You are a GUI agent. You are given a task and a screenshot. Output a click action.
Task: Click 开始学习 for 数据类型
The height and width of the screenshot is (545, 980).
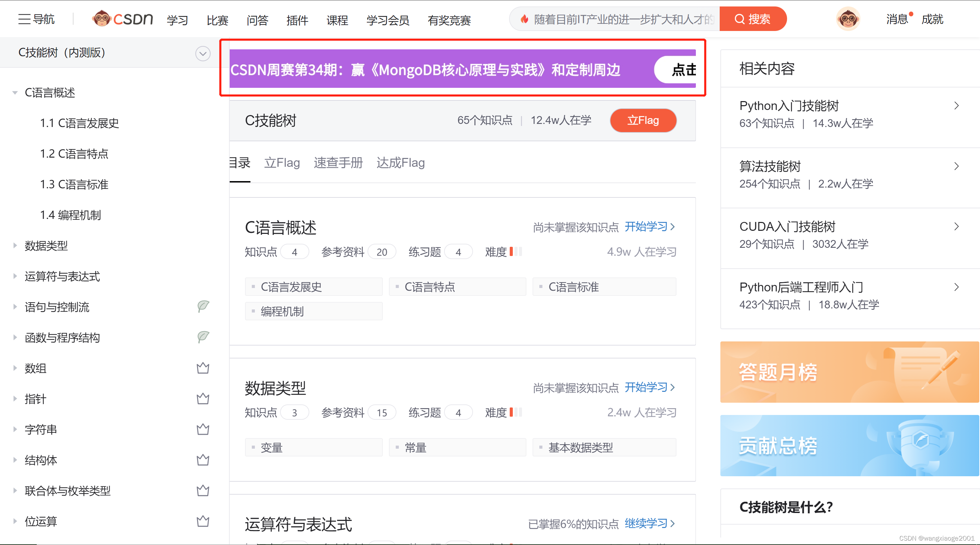click(650, 387)
